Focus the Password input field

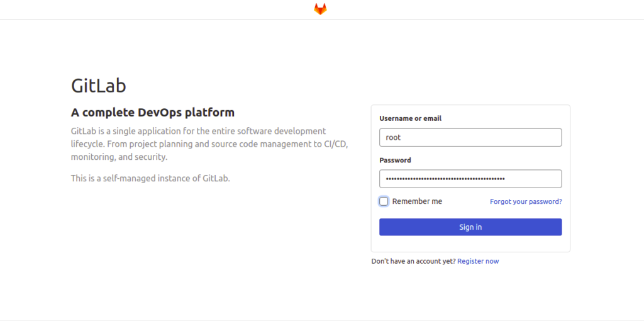pyautogui.click(x=470, y=179)
